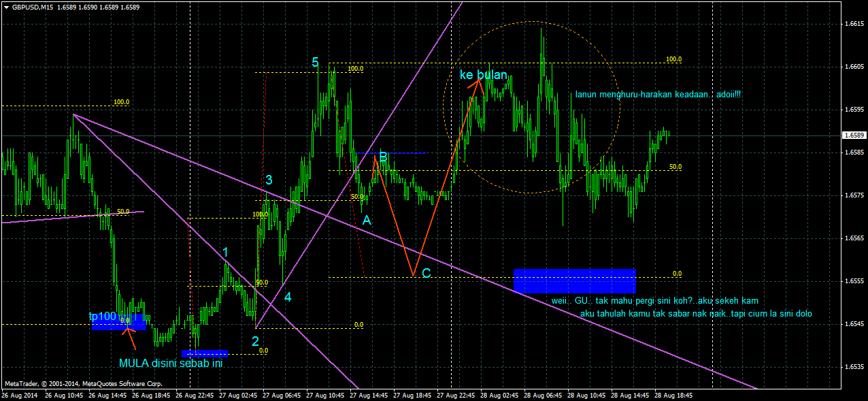Screen dimensions: 868x401
Task: Click price scale value 1.6565
Action: click(x=854, y=239)
